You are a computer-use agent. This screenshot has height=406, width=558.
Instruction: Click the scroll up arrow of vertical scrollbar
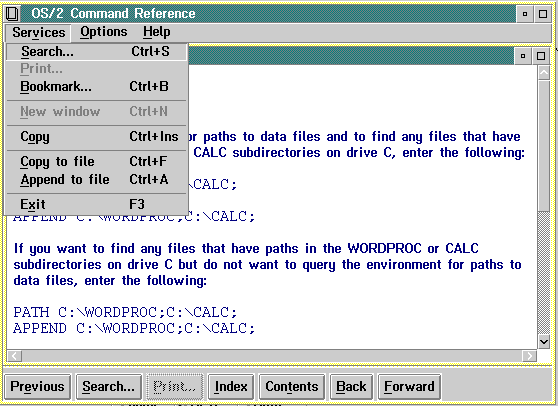tap(544, 73)
